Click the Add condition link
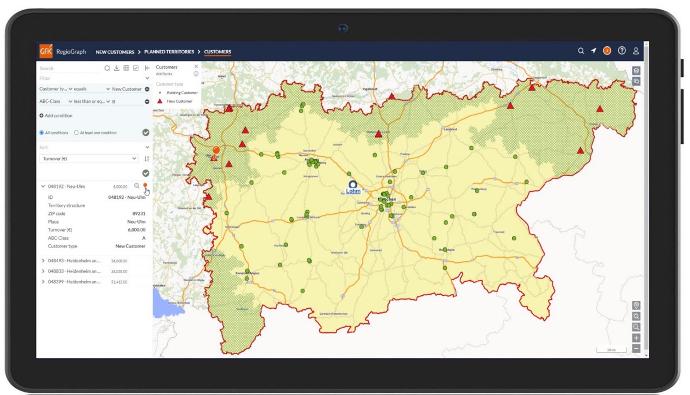The height and width of the screenshot is (395, 690). coord(56,116)
